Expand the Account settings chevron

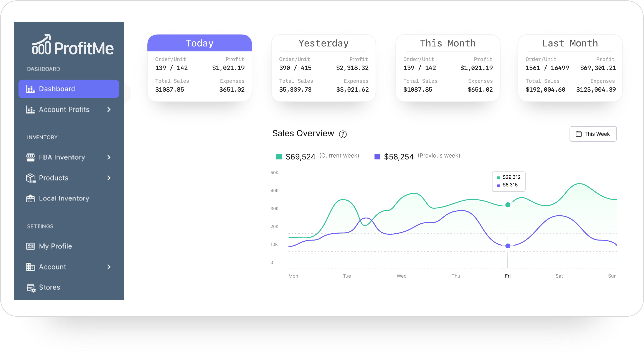pyautogui.click(x=109, y=267)
